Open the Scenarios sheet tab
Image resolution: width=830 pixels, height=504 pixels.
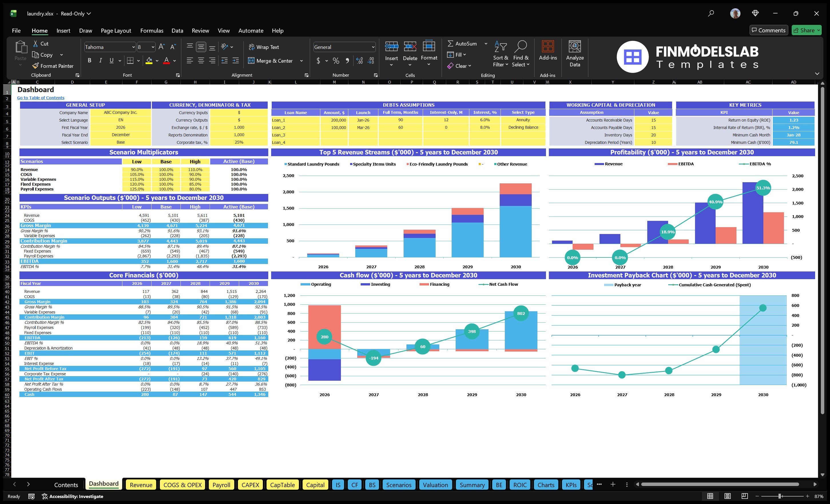tap(398, 485)
